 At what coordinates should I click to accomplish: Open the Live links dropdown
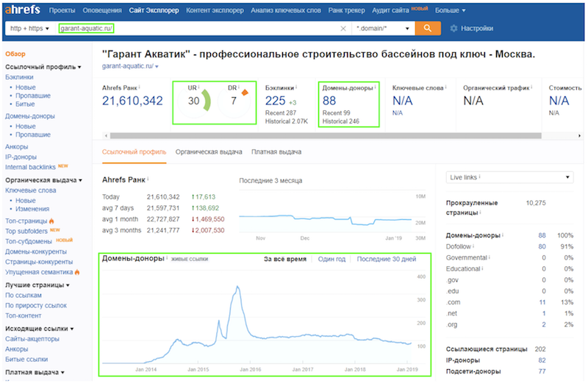pos(509,177)
